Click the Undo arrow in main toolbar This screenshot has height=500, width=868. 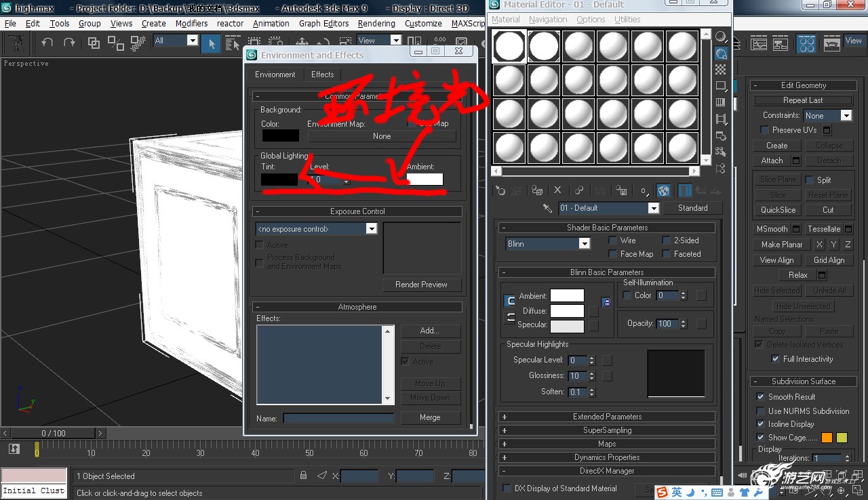[x=47, y=43]
